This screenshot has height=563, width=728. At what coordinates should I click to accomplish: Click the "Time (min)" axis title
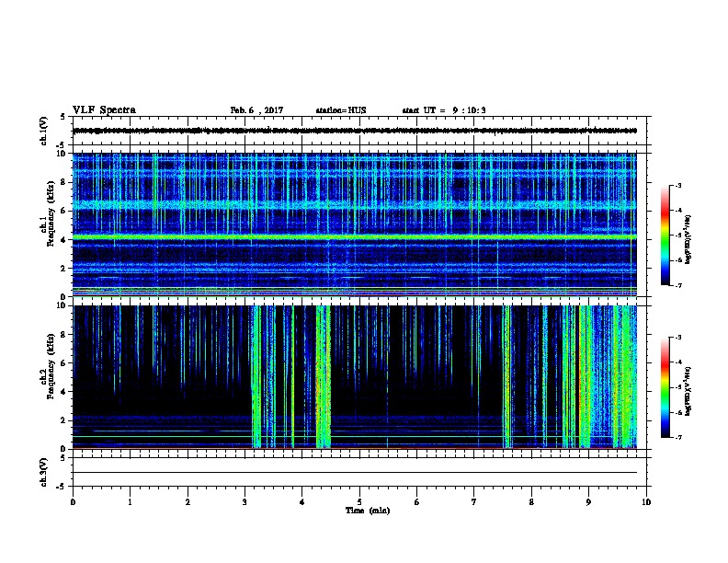368,511
